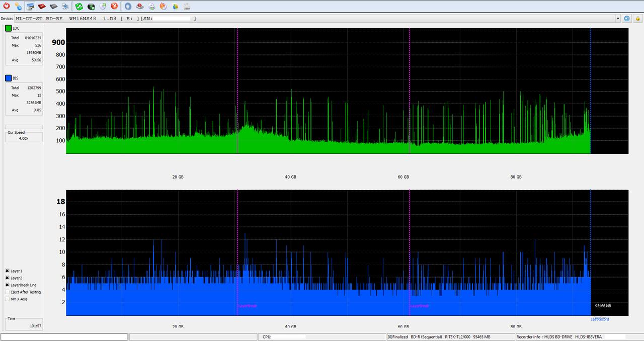
Task: Click the LDC Max value 536
Action: coord(38,45)
